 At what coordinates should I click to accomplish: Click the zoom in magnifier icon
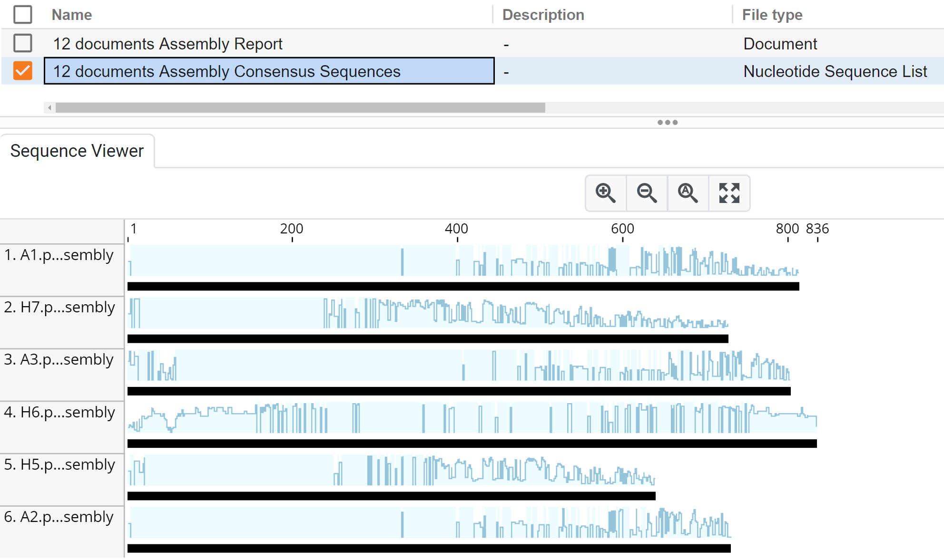(x=606, y=193)
